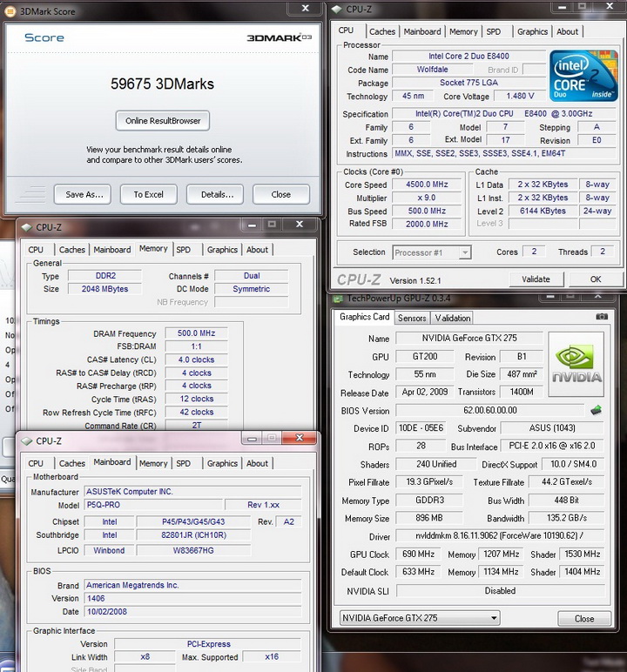Click the Core Voltage 1.480 V value
This screenshot has width=627, height=672.
point(520,96)
